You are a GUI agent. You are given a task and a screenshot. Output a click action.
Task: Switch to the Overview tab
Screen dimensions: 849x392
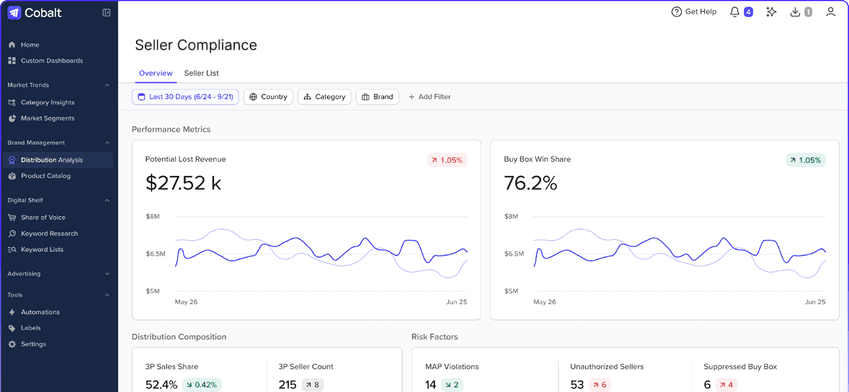[x=155, y=73]
